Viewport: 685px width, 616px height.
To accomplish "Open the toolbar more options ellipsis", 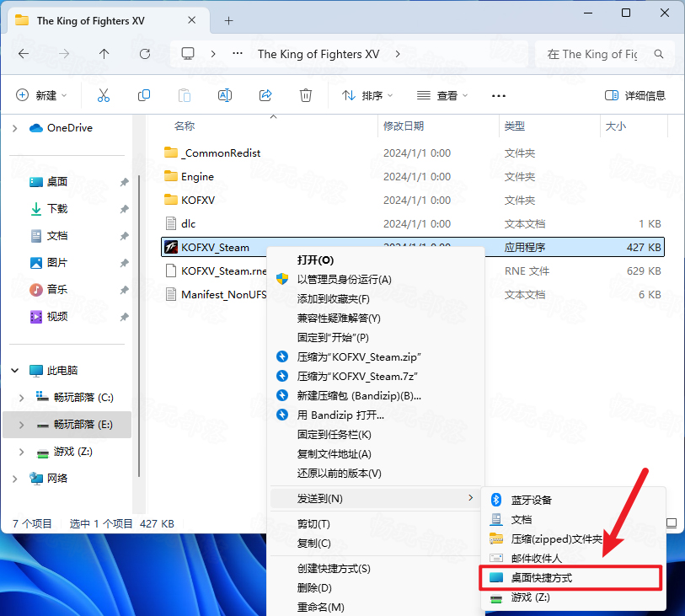I will (499, 96).
